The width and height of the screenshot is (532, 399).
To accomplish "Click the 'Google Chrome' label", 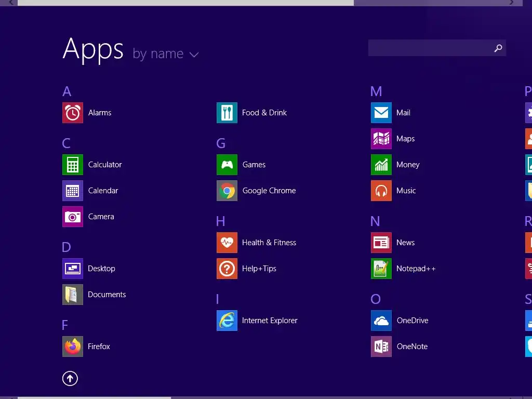I will tap(269, 191).
